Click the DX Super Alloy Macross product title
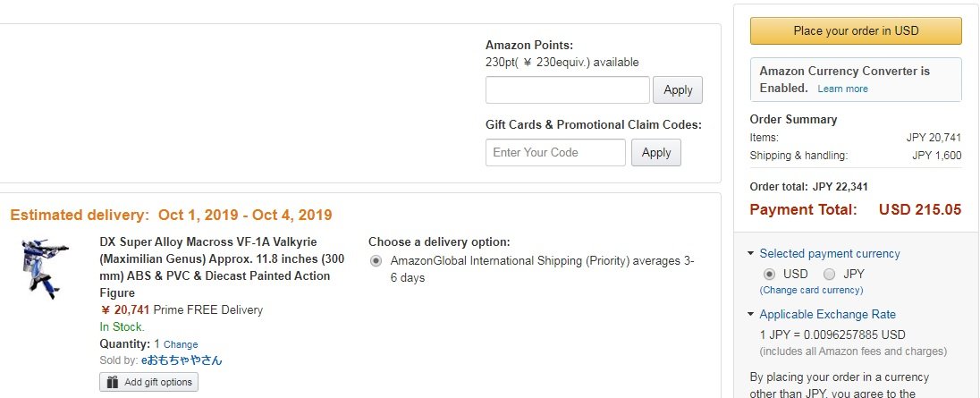Viewport: 980px width, 398px height. [215, 267]
